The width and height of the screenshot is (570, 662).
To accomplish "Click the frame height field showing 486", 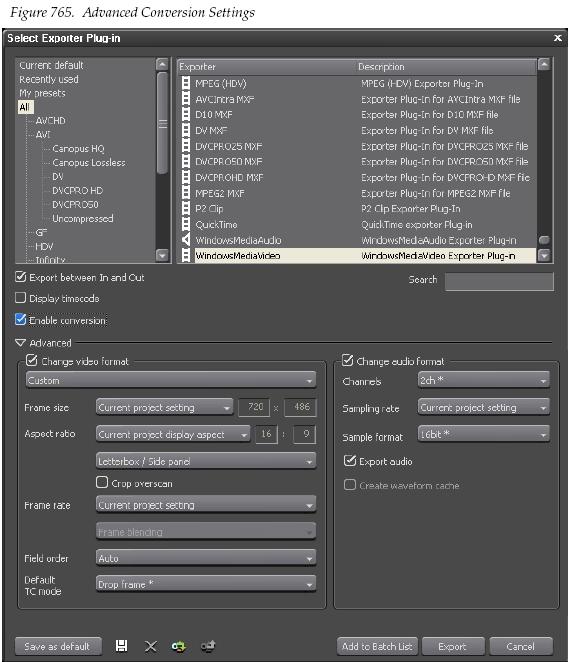I will pos(300,407).
